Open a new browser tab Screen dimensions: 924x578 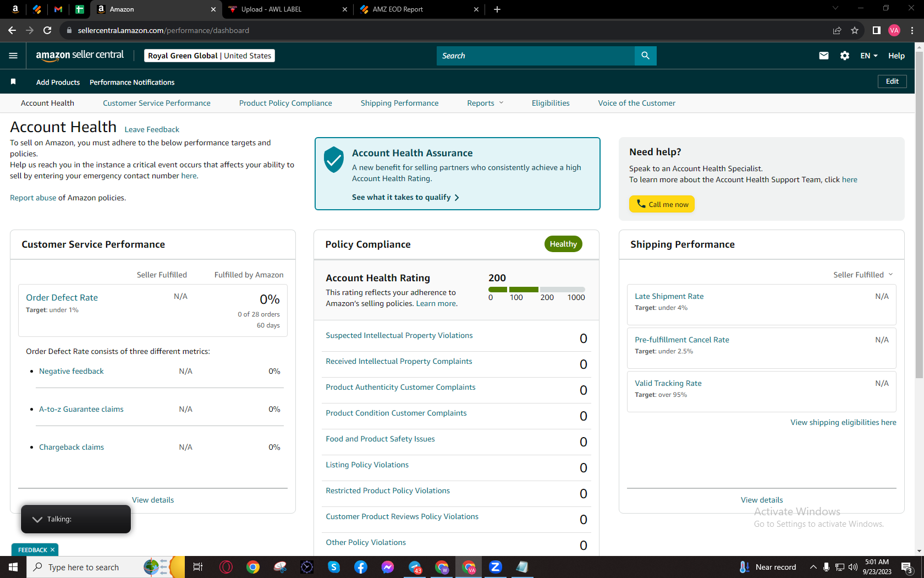coord(497,9)
